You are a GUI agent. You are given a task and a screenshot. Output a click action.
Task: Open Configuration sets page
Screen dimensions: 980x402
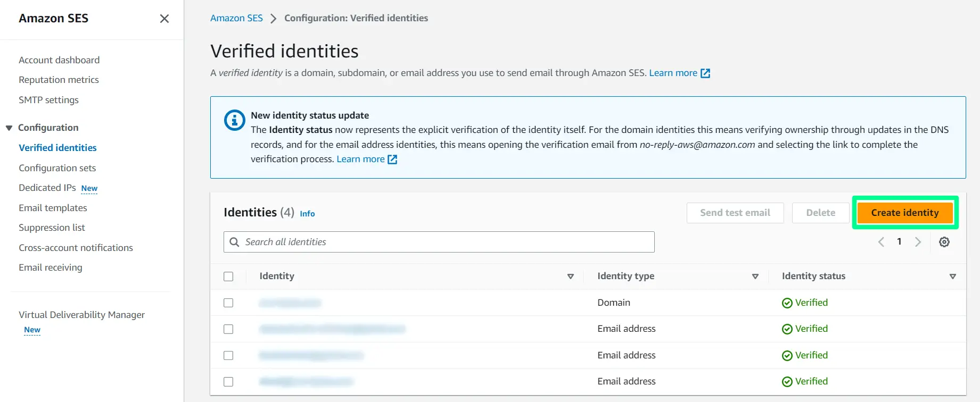click(x=57, y=168)
